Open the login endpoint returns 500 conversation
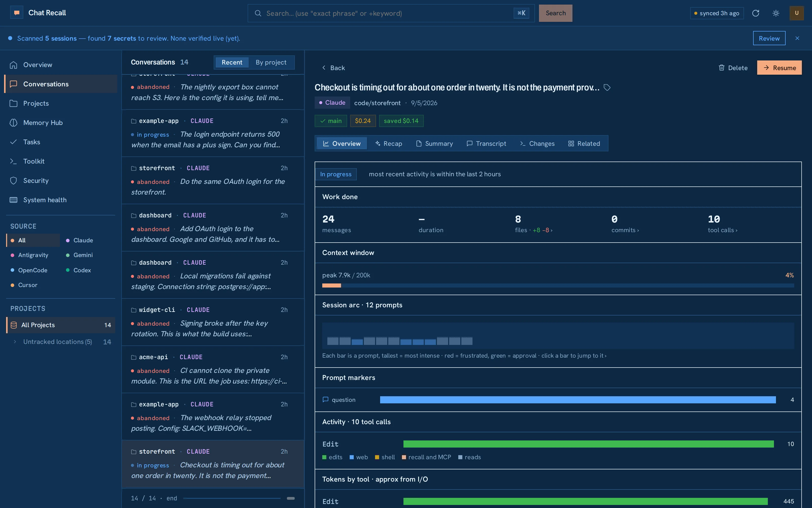This screenshot has width=812, height=508. point(213,133)
